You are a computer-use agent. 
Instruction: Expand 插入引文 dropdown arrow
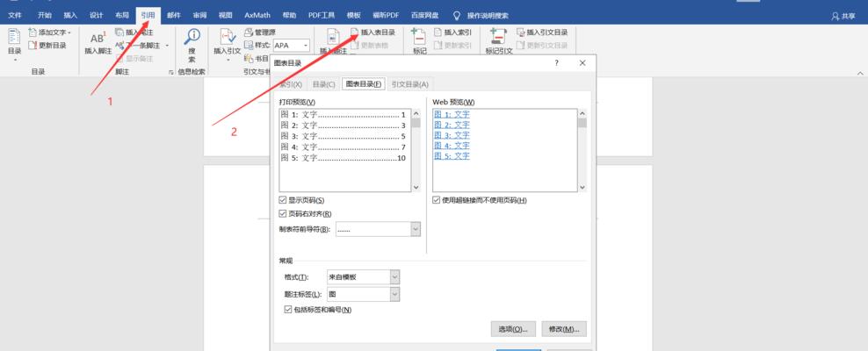(x=228, y=59)
